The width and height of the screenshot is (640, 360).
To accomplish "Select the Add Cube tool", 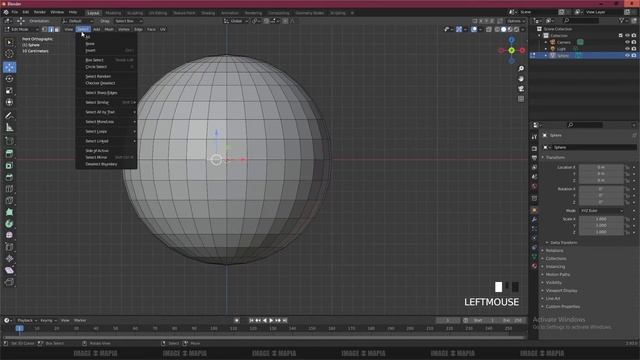I will (x=9, y=141).
